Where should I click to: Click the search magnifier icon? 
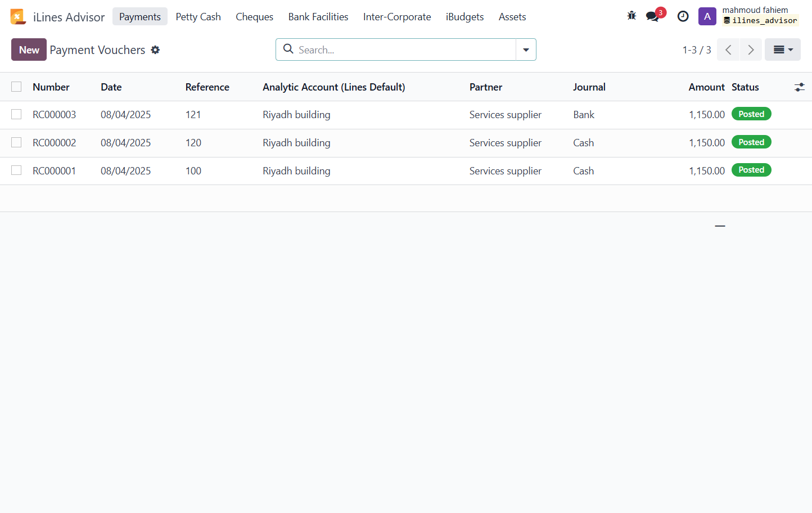[288, 49]
